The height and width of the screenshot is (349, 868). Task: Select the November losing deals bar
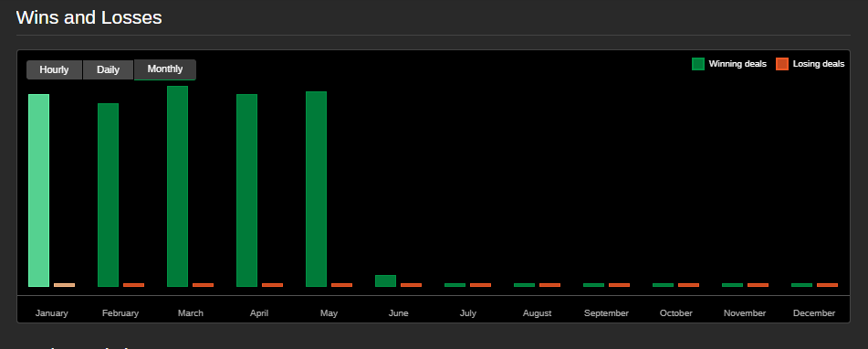click(758, 285)
